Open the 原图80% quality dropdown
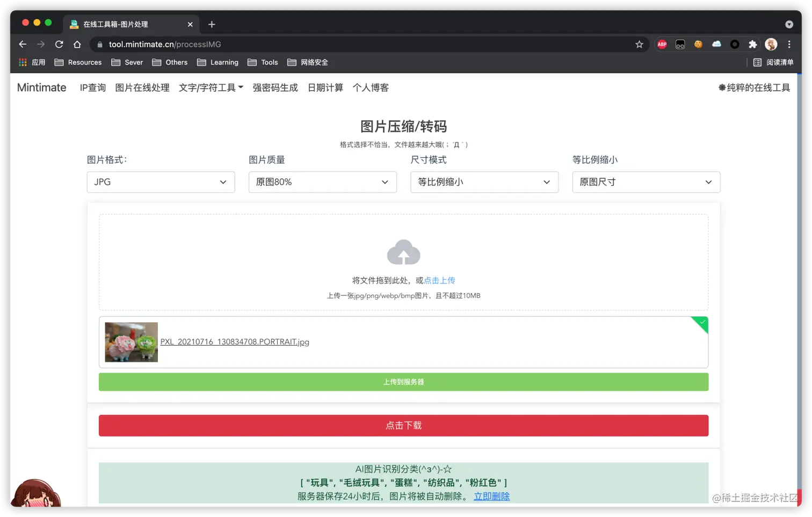The image size is (812, 517). (322, 182)
